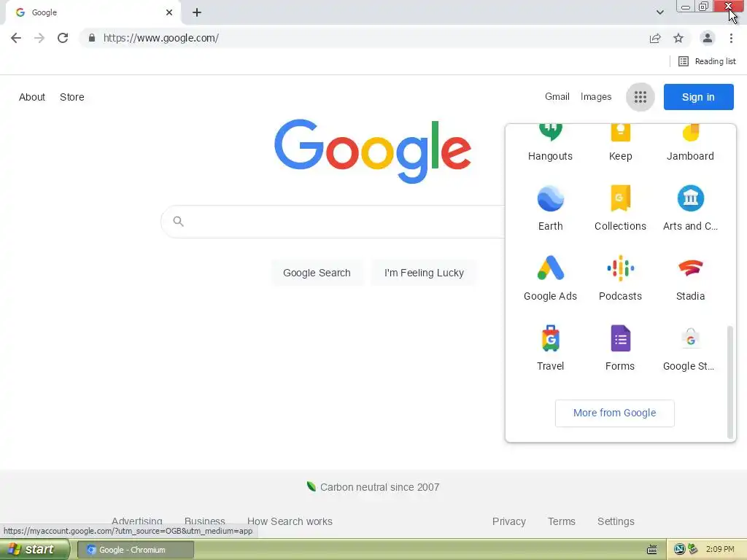This screenshot has height=560, width=747.
Task: Share this page icon in address bar
Action: click(x=655, y=38)
